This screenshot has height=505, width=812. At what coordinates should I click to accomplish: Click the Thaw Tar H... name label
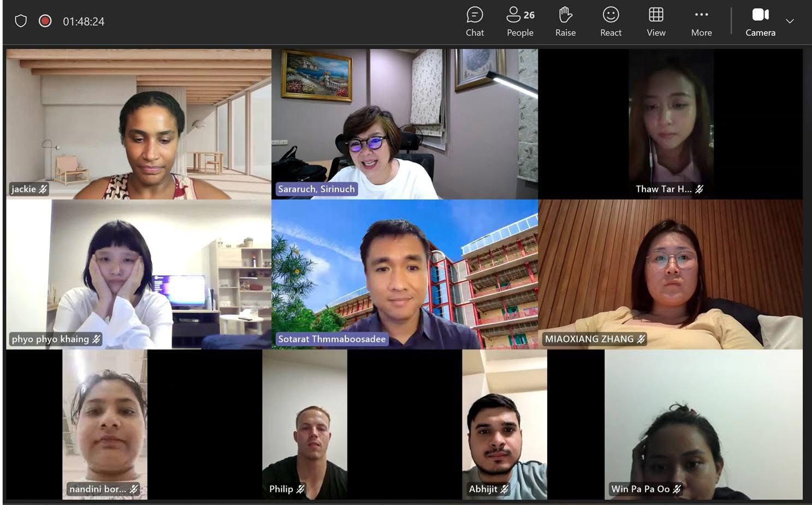coord(663,189)
